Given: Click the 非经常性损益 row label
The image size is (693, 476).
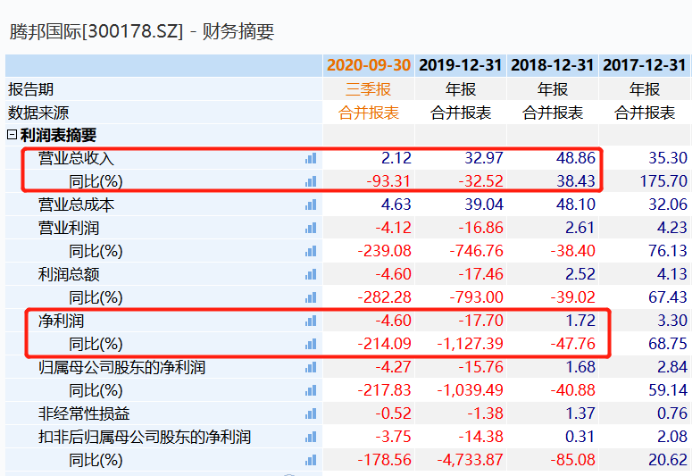Looking at the screenshot, I should [x=84, y=414].
